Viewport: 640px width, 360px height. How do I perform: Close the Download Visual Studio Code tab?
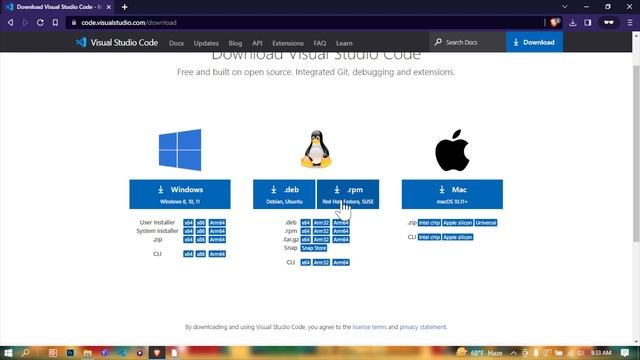coord(109,7)
